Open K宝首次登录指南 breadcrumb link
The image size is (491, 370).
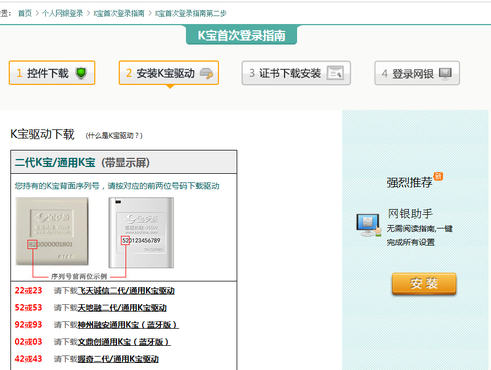pos(119,13)
